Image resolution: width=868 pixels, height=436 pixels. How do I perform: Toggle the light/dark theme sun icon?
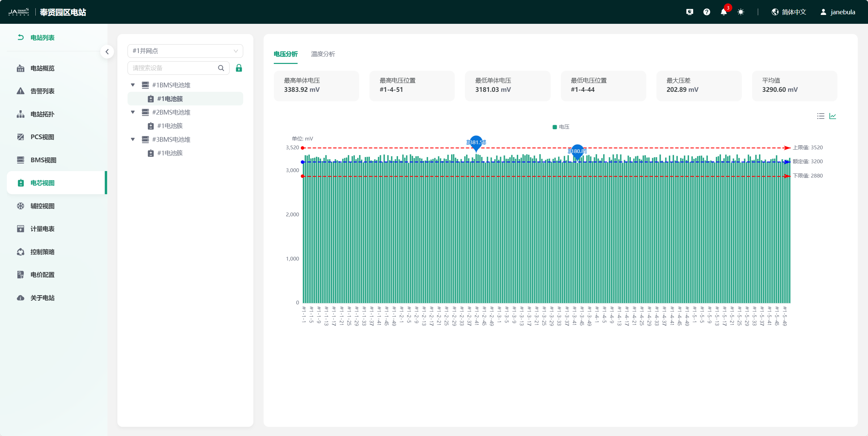(x=740, y=12)
